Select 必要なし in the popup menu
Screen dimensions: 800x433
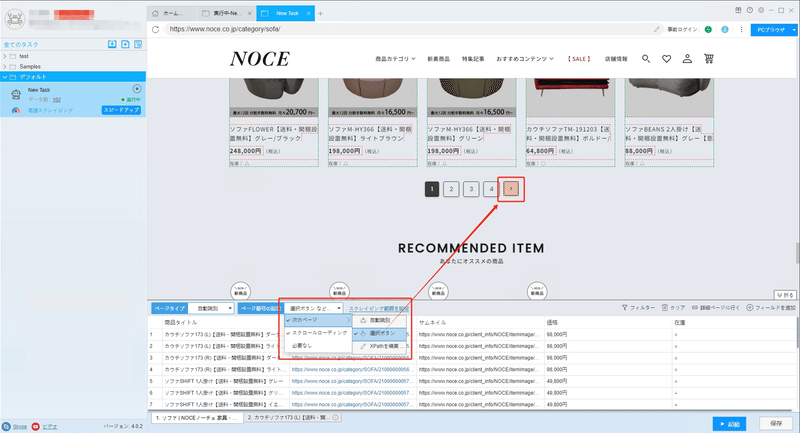(x=318, y=345)
